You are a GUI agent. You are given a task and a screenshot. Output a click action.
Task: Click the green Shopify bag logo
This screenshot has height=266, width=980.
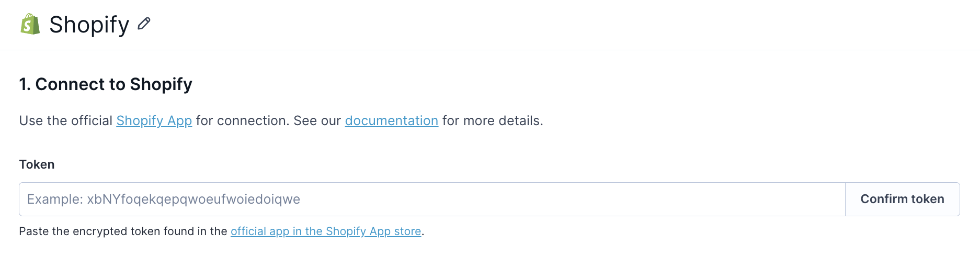click(x=30, y=24)
